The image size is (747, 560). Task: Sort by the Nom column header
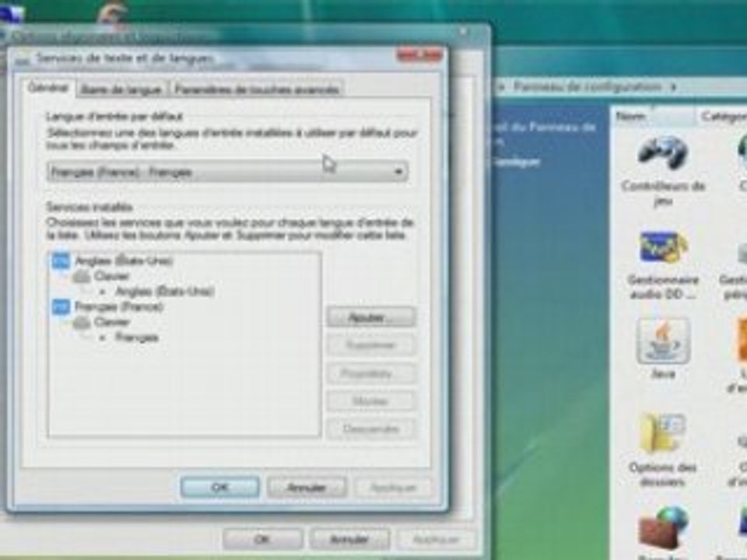653,116
